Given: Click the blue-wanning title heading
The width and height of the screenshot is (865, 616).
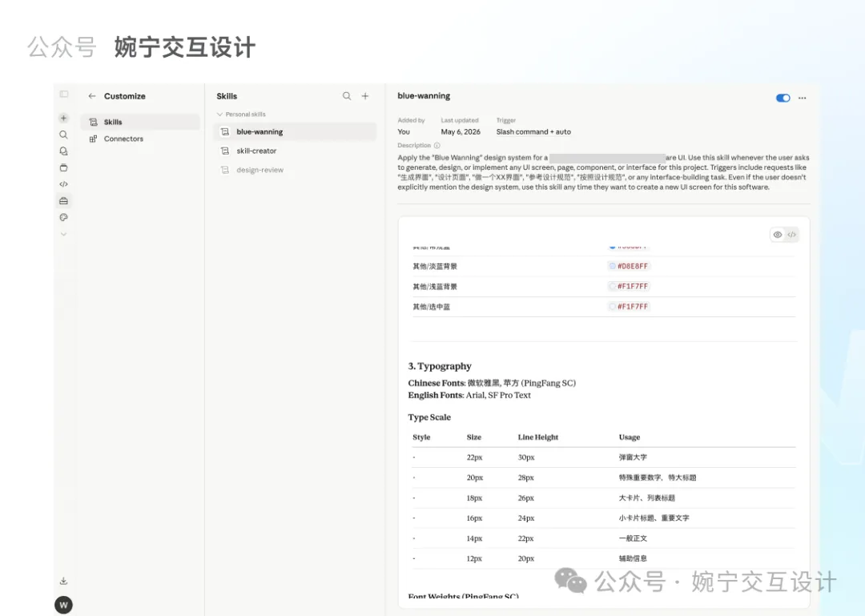Looking at the screenshot, I should (x=424, y=96).
